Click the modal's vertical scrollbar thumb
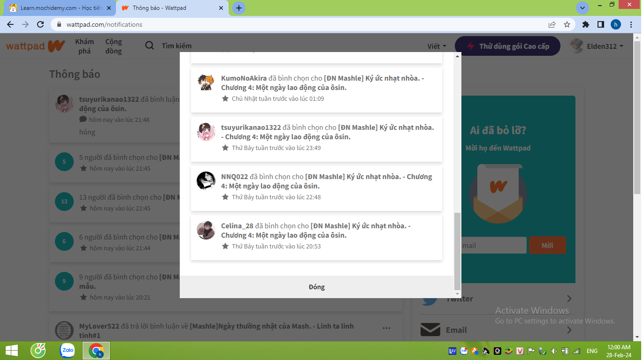644x360 pixels. coord(458,251)
